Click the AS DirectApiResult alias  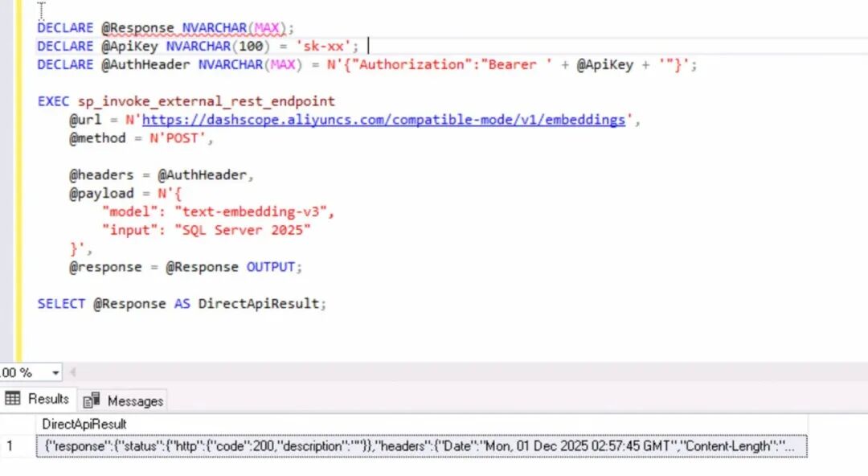click(247, 304)
